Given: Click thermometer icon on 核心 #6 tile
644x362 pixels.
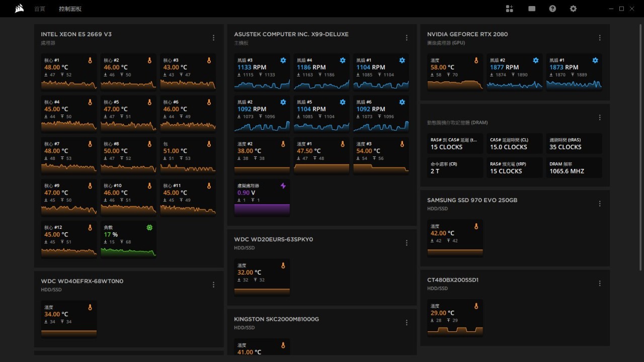Looking at the screenshot, I should point(209,102).
